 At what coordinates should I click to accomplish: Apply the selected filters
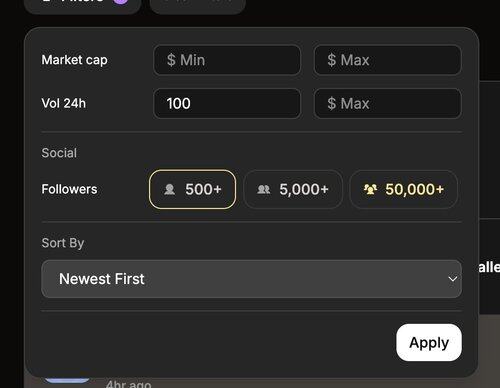(x=429, y=342)
